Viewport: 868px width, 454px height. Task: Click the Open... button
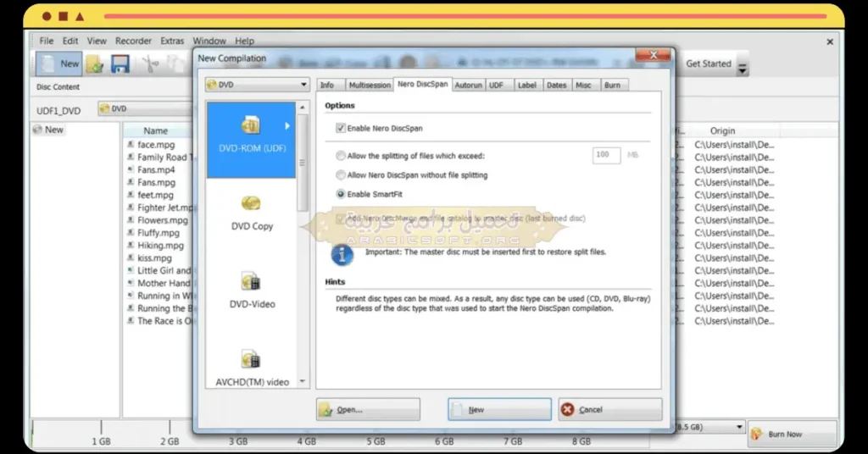click(x=368, y=410)
